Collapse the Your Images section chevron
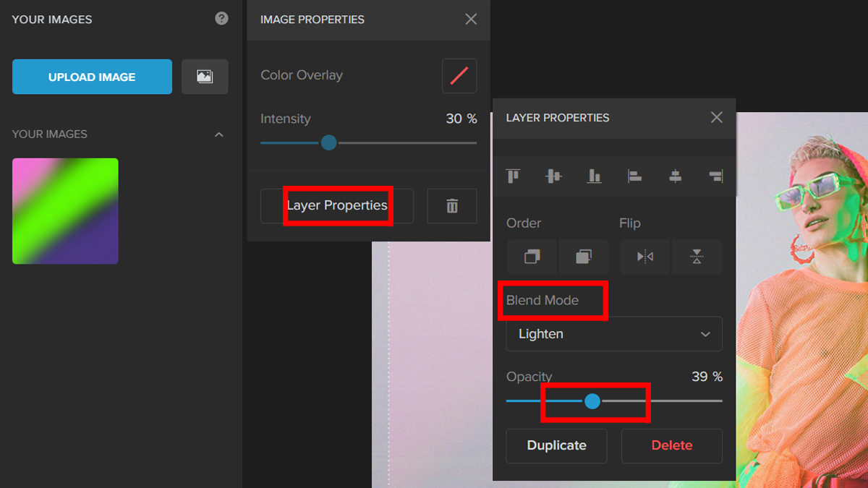Image resolution: width=868 pixels, height=488 pixels. click(219, 134)
